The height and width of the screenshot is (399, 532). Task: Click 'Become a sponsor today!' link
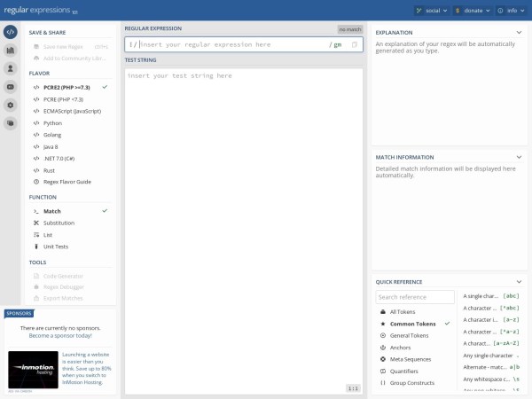[60, 336]
